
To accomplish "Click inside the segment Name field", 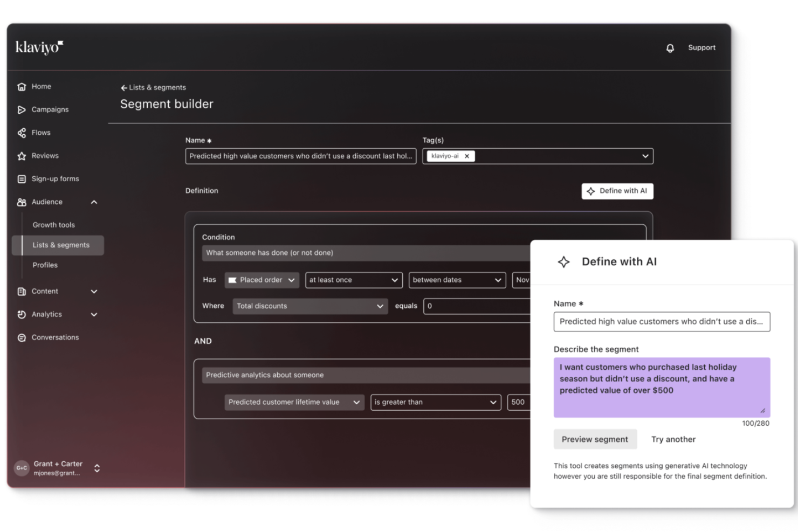I will click(x=300, y=156).
